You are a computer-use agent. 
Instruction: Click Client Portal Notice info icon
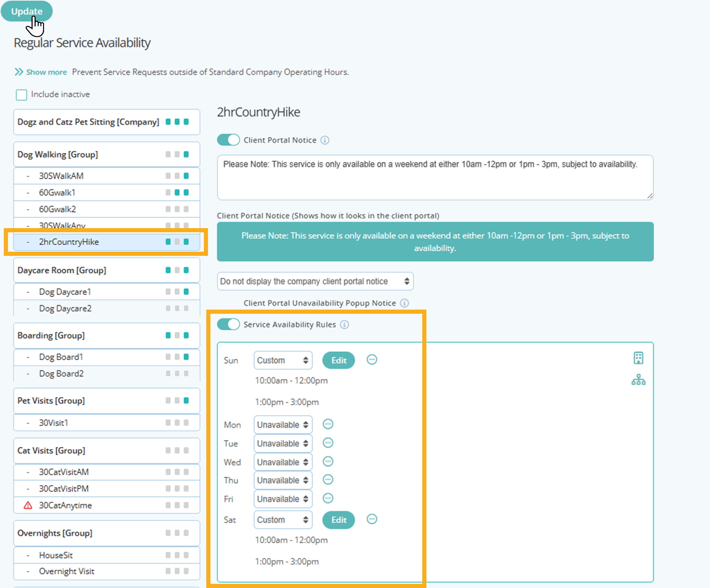click(325, 140)
